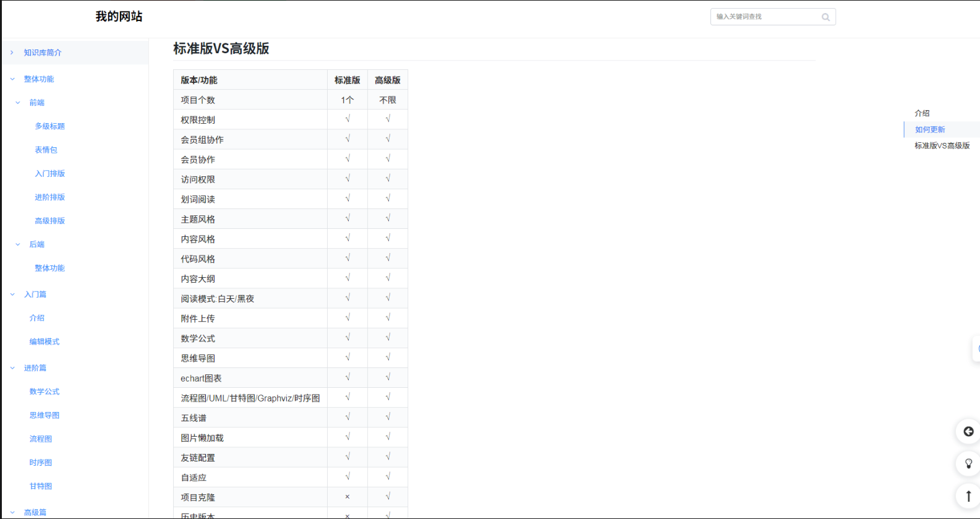Screen dimensions: 980x519
Task: Jump to 如何更新 in page outline
Action: [x=930, y=129]
